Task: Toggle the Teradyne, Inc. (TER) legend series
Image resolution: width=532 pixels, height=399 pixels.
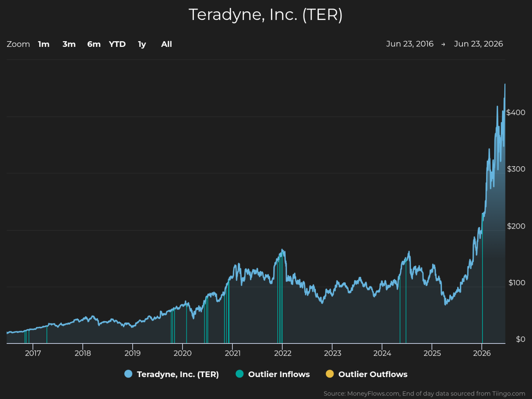Action: [172, 374]
